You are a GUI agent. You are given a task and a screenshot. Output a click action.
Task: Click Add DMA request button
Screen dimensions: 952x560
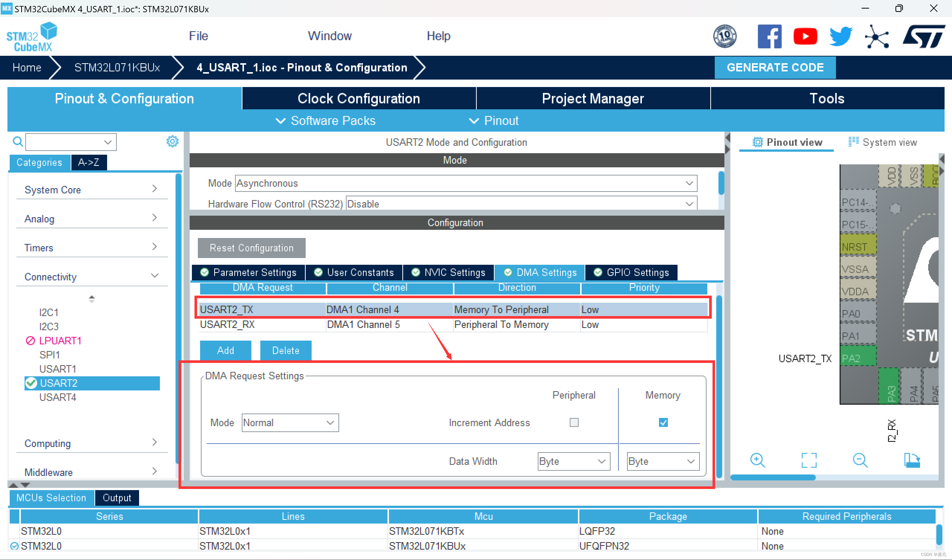[x=225, y=350]
